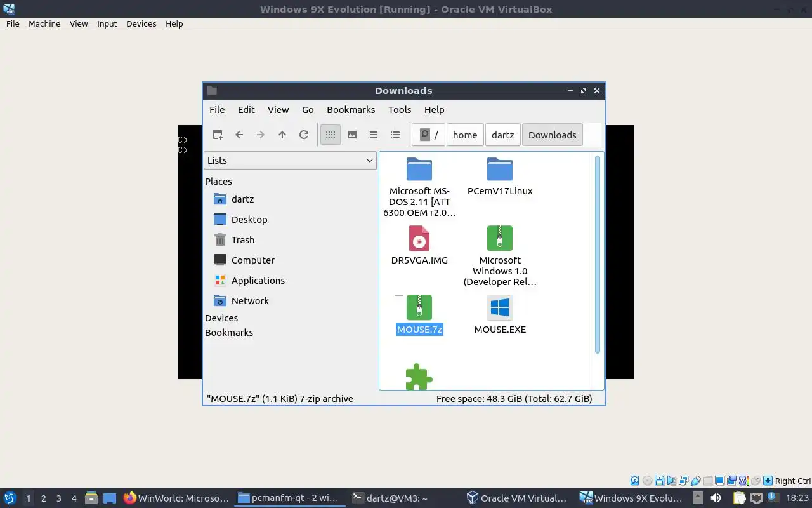Open VirtualBox File menu
Image resolution: width=812 pixels, height=508 pixels.
[x=13, y=23]
